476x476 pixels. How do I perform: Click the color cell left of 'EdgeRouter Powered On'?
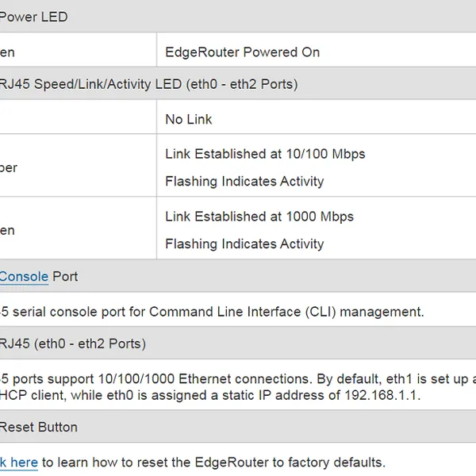[x=78, y=52]
